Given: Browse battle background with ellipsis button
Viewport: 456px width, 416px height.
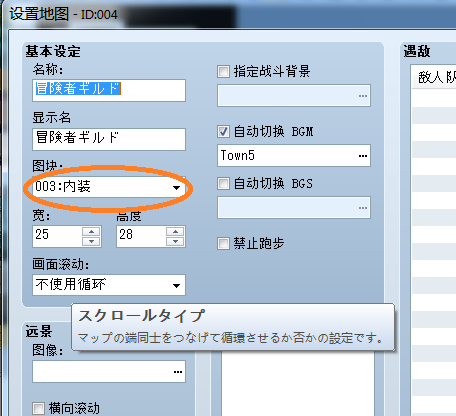Looking at the screenshot, I should point(363,96).
